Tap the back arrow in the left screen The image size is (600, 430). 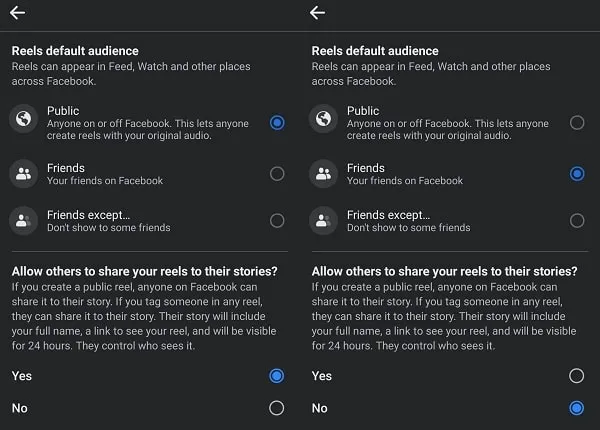[17, 13]
